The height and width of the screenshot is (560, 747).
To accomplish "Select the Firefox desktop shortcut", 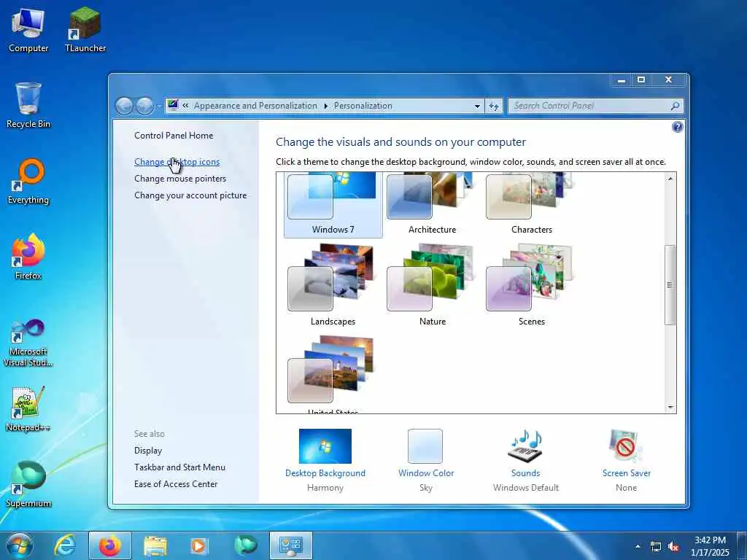I will click(x=28, y=257).
